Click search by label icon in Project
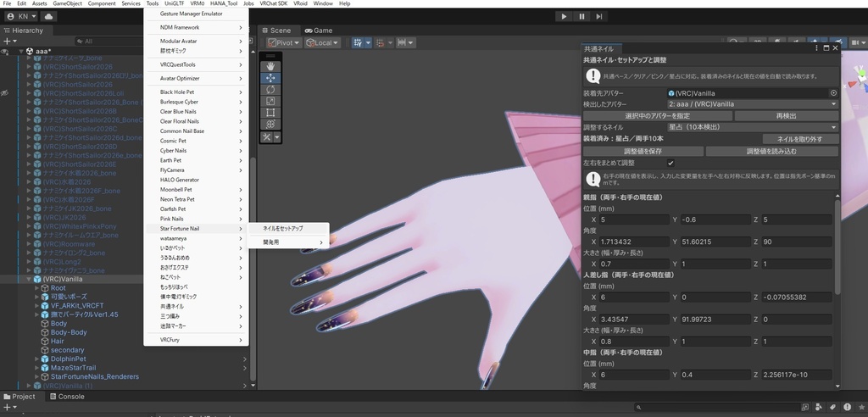 [x=832, y=408]
